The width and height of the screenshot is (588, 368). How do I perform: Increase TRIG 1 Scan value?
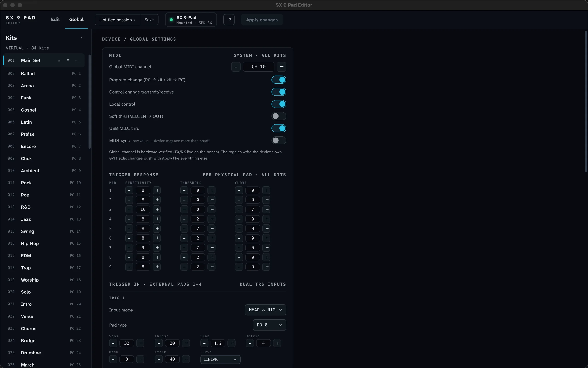click(x=232, y=343)
